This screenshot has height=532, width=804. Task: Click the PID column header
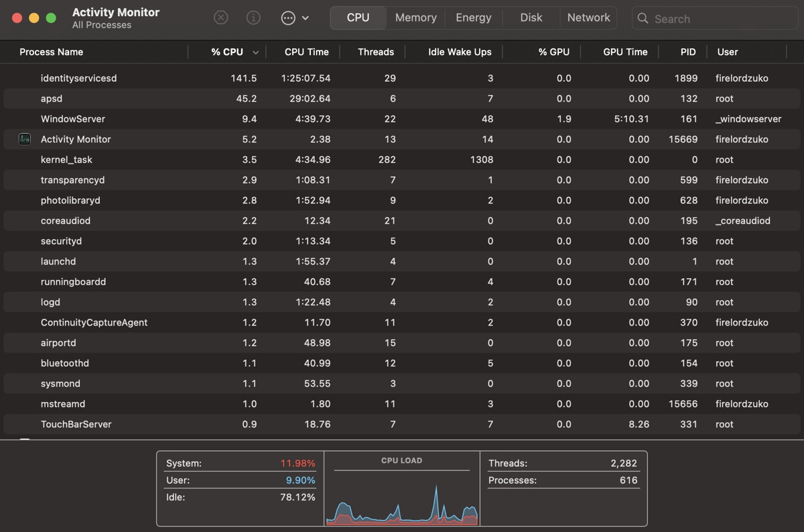point(687,52)
